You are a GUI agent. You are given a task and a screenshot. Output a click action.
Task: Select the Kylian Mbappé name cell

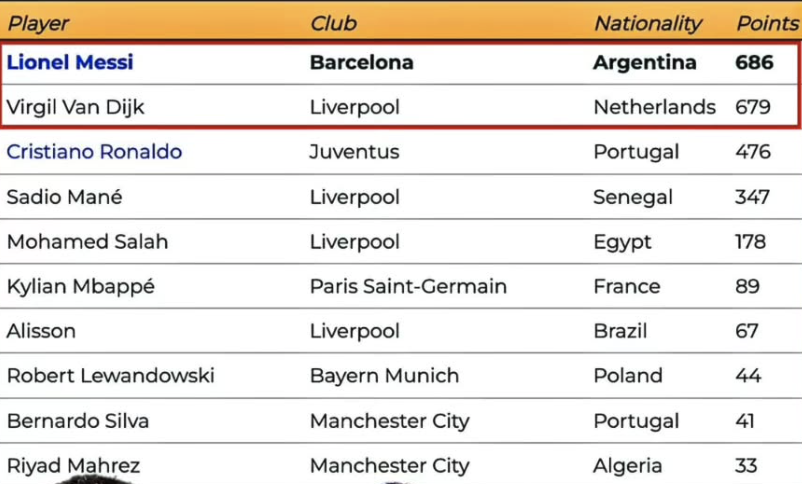(x=80, y=287)
